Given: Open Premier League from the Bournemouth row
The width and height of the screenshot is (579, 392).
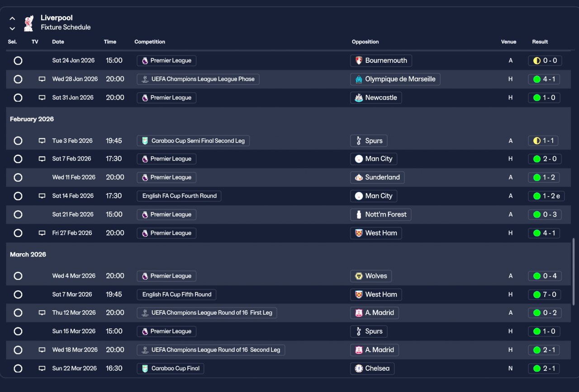Looking at the screenshot, I should pos(166,61).
